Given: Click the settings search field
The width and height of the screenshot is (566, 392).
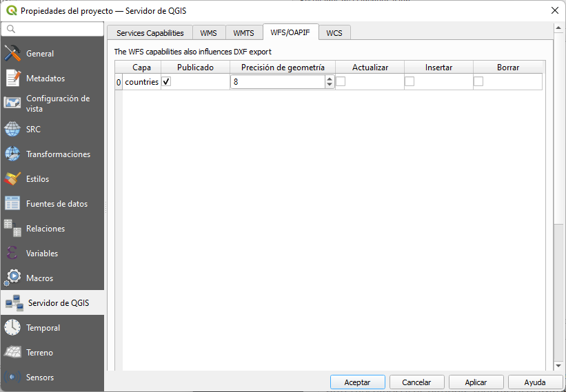Looking at the screenshot, I should (x=52, y=29).
